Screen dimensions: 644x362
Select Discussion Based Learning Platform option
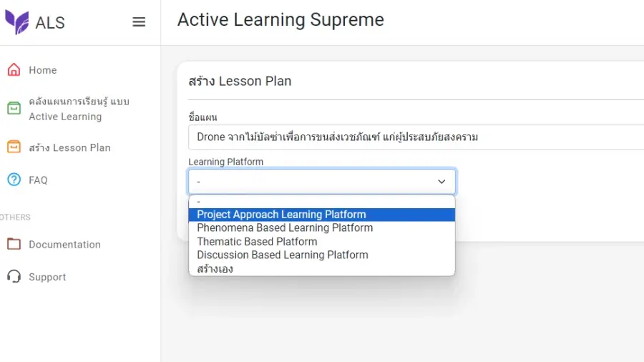(321, 255)
